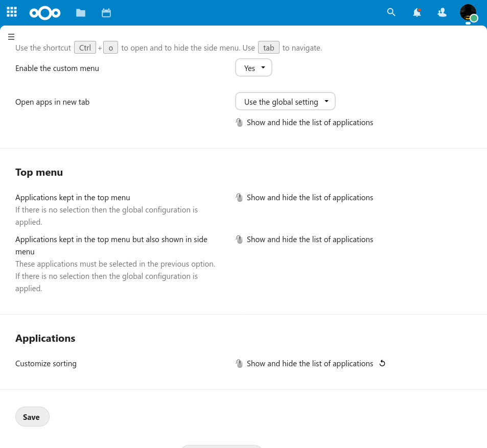Open the apps grid menu
This screenshot has height=448, width=487.
pos(12,12)
